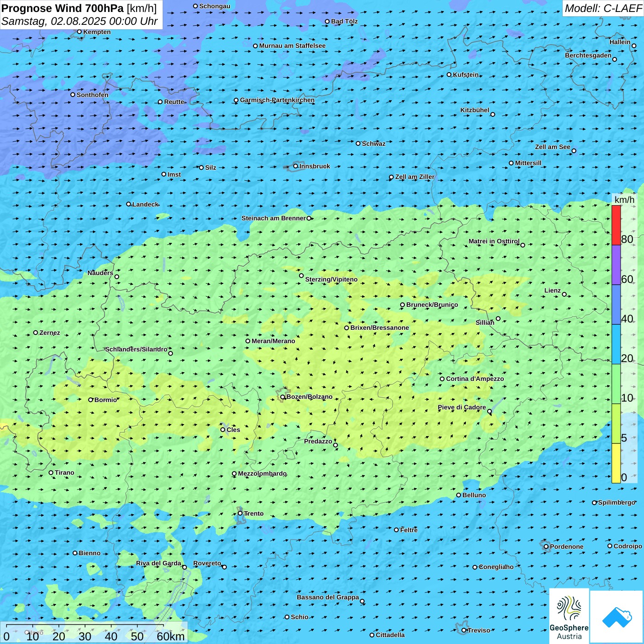Click the red 80 km/h legend color

(x=616, y=225)
